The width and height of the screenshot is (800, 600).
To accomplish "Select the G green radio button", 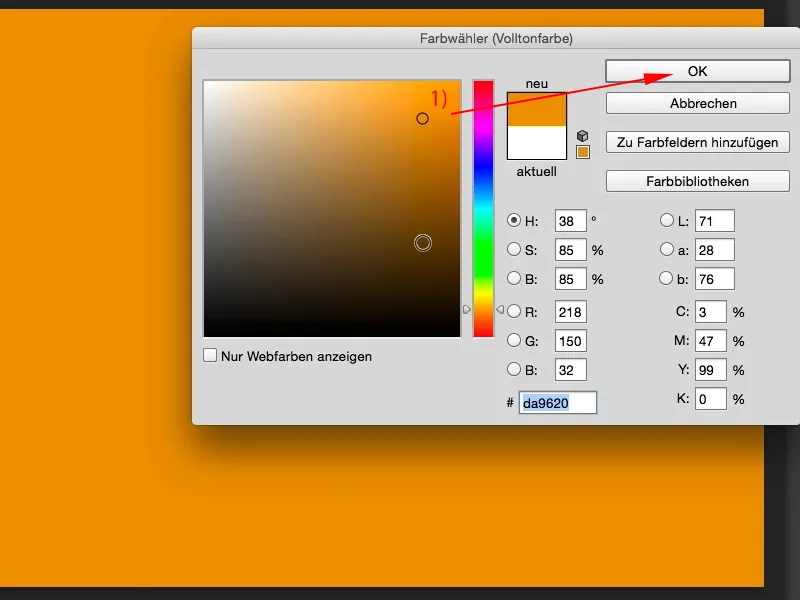I will [x=514, y=340].
